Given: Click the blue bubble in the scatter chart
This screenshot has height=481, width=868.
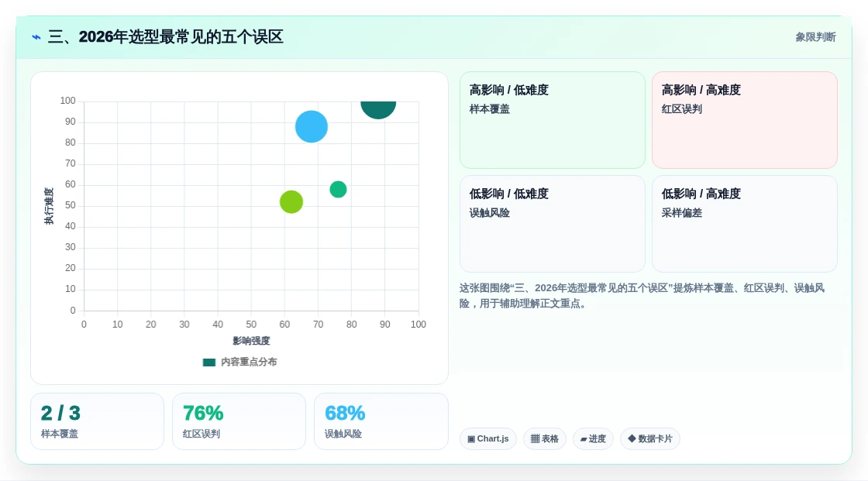Looking at the screenshot, I should tap(311, 127).
